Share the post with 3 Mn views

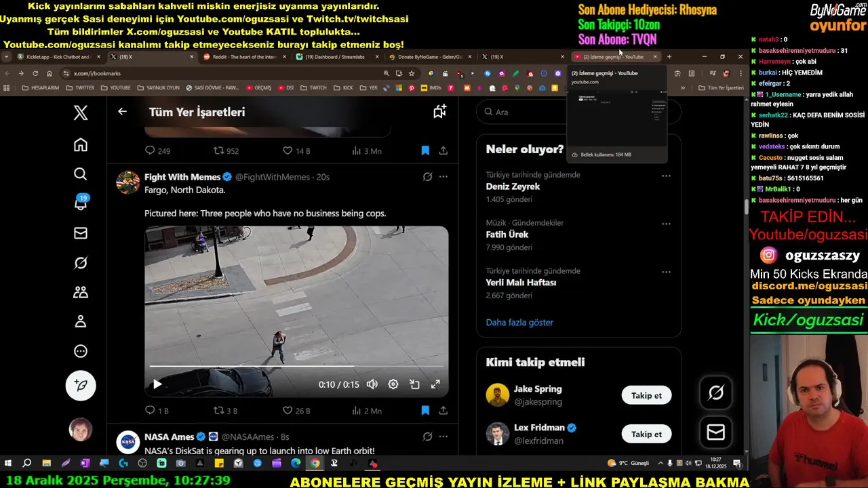443,151
